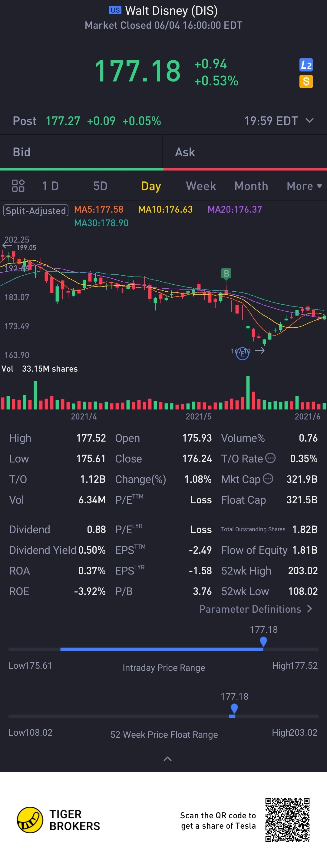Viewport: 327px width, 868px height.
Task: Open the More timeframe dropdown
Action: 304,186
